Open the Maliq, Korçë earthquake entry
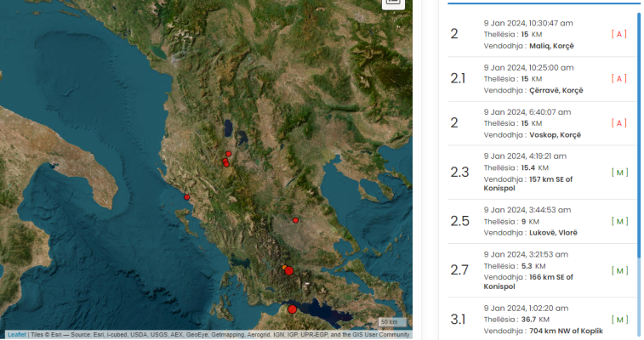 [x=541, y=35]
